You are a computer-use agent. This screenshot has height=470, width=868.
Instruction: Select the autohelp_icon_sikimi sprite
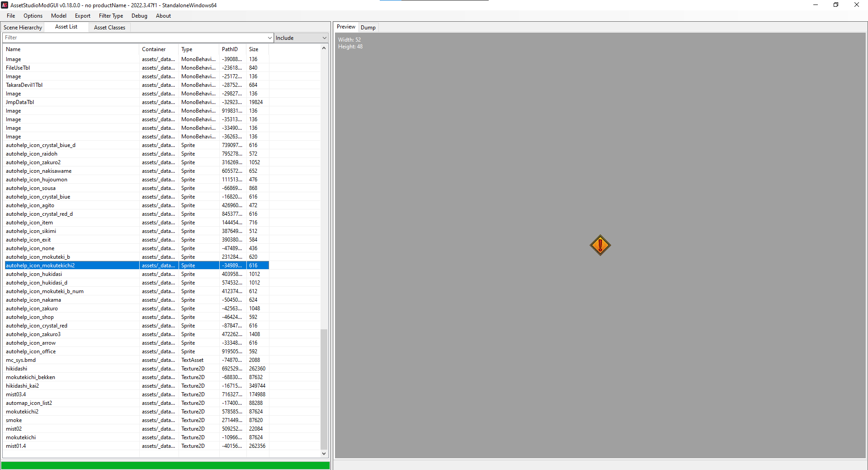pyautogui.click(x=137, y=231)
